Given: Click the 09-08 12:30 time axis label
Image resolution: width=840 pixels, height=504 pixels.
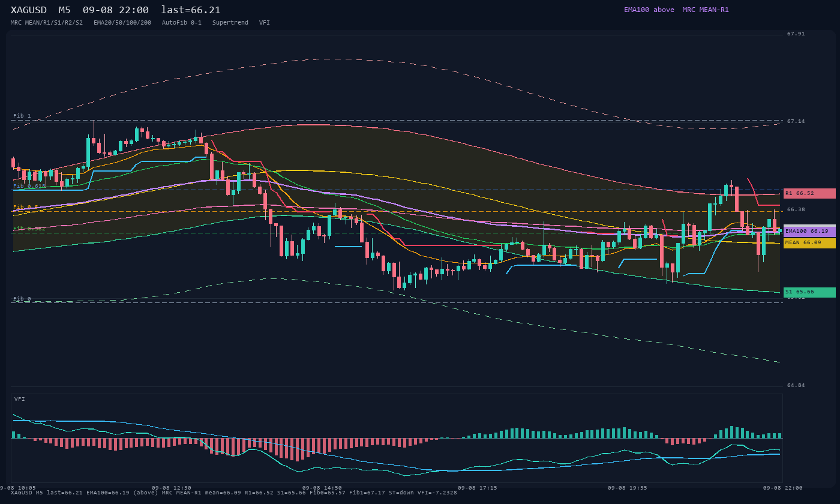Looking at the screenshot, I should pos(172,488).
